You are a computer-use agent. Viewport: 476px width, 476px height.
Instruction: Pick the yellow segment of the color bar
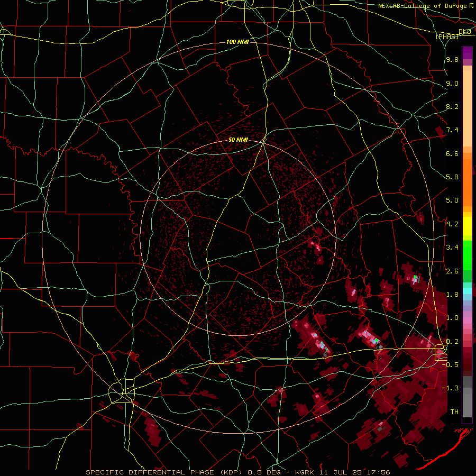467,226
